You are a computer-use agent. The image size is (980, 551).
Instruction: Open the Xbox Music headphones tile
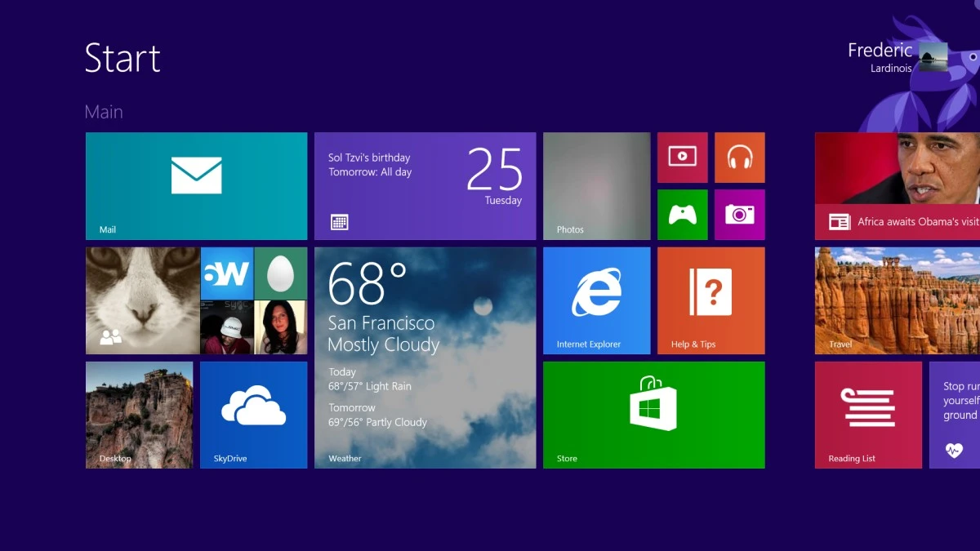click(x=739, y=157)
